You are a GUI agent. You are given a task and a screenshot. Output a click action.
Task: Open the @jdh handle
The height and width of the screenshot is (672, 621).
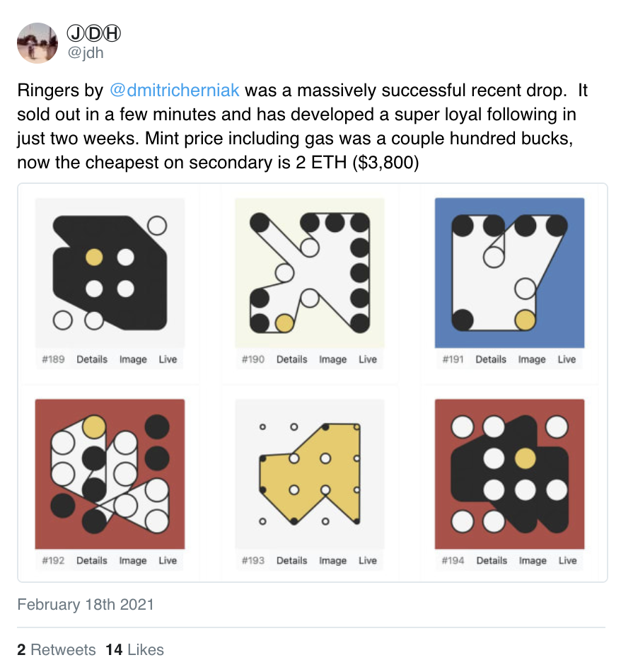[86, 52]
